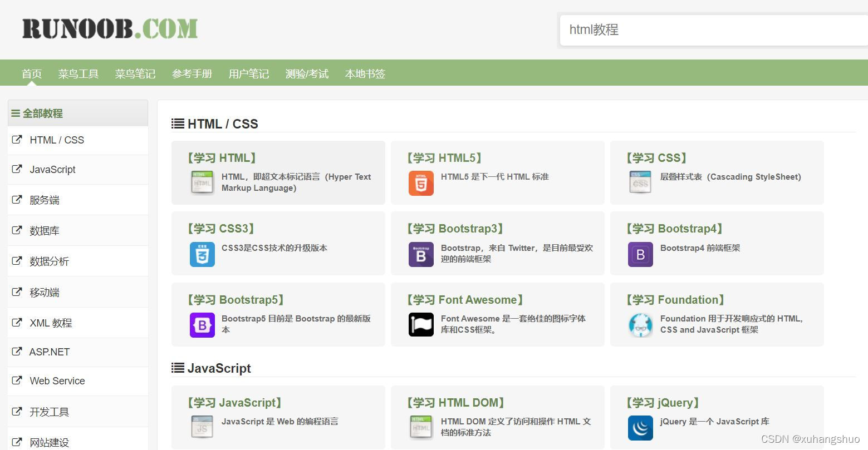Click the orange HTML5 shield icon
Image resolution: width=868 pixels, height=450 pixels.
pyautogui.click(x=421, y=183)
